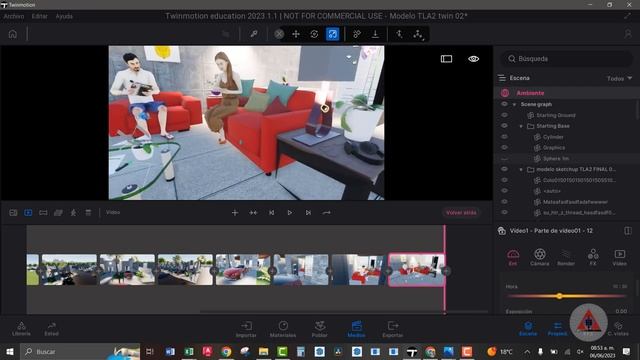The width and height of the screenshot is (640, 360).
Task: Toggle visibility of Starting Ground
Action: point(504,115)
